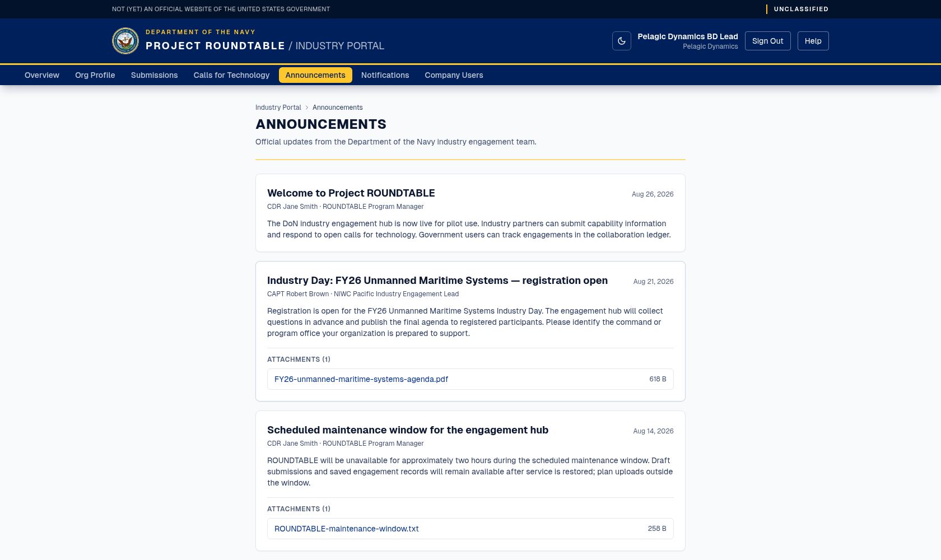Click the Aug 21, 2026 date
Screen dimensions: 941x560
pyautogui.click(x=654, y=282)
